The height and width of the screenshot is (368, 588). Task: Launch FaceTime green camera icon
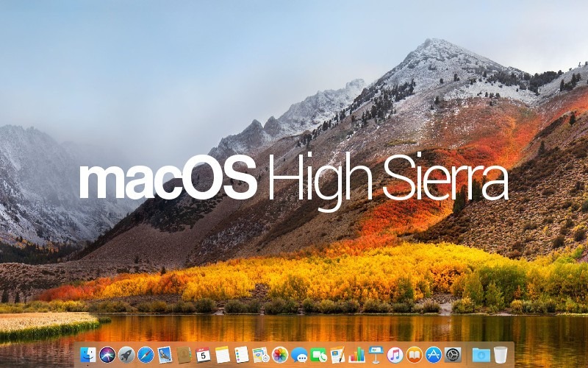tap(318, 355)
